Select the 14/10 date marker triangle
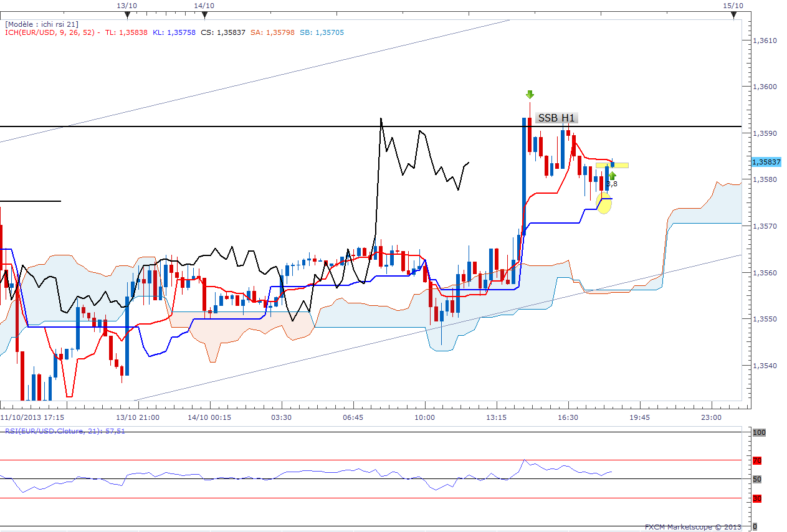Screen dimensions: 787x532 click(204, 14)
